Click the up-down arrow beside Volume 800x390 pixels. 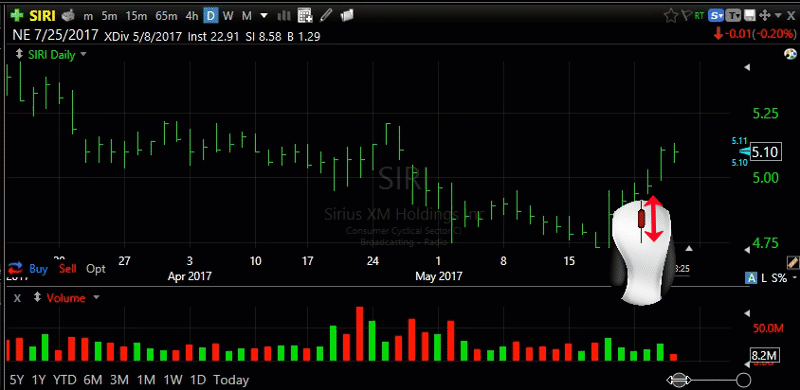(x=36, y=297)
